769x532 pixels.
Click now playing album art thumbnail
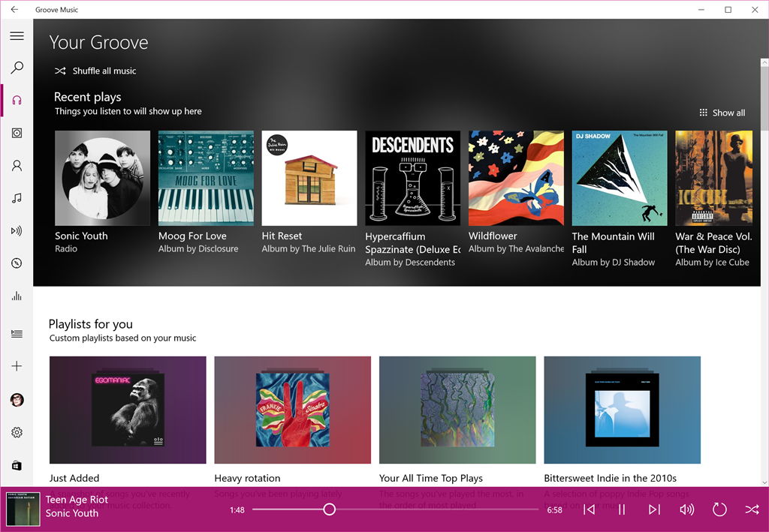point(23,509)
